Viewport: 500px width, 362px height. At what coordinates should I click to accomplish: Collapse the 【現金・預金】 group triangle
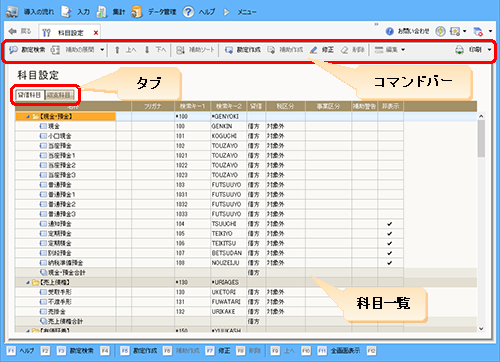point(28,117)
